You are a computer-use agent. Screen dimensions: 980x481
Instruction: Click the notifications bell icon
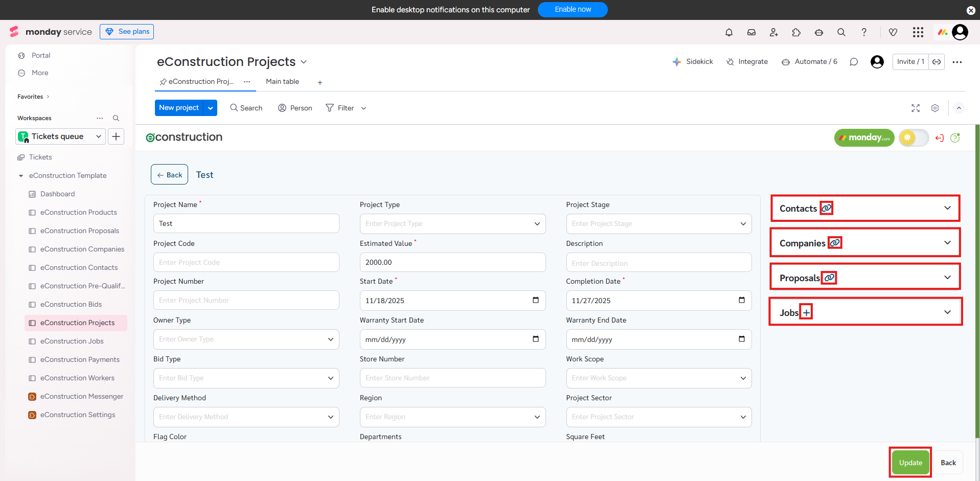click(x=729, y=32)
